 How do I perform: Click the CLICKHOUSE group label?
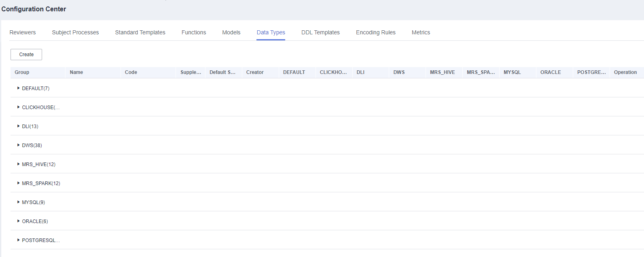click(x=41, y=107)
